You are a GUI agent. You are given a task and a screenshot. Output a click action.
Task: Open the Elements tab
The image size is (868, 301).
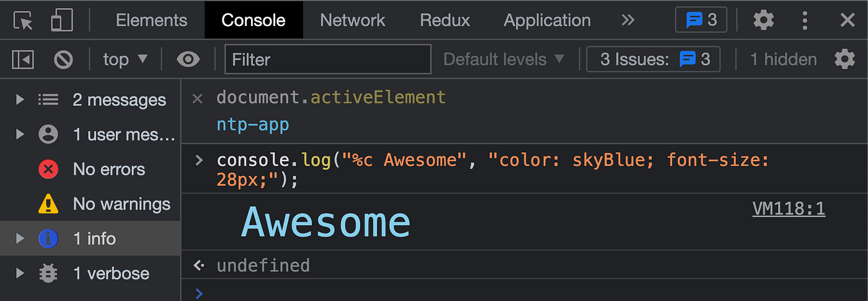[151, 20]
